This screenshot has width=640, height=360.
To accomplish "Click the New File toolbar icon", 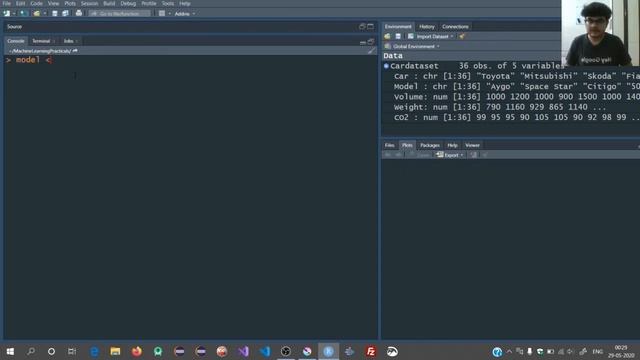I will tap(7, 13).
